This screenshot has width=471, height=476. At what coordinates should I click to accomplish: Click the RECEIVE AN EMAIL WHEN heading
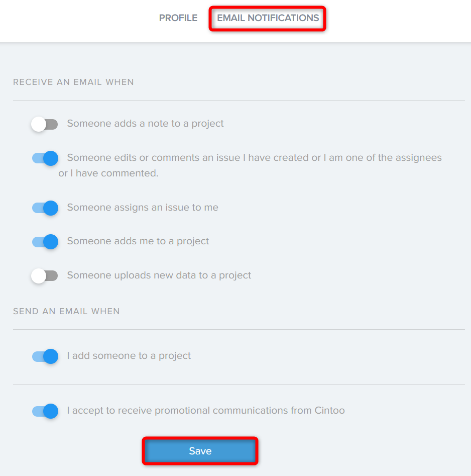[73, 82]
